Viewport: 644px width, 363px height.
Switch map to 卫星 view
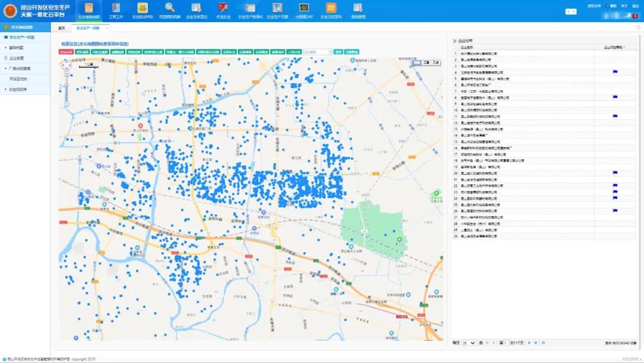pyautogui.click(x=426, y=62)
